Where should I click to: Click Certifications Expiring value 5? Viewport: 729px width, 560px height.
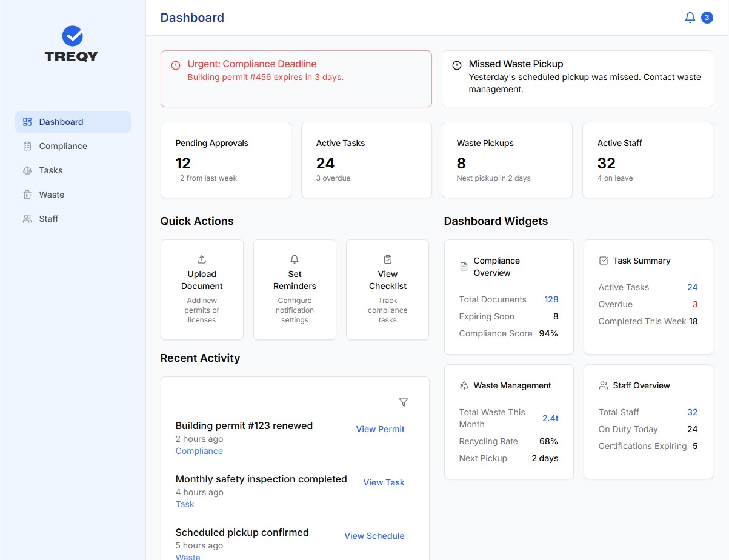point(695,446)
